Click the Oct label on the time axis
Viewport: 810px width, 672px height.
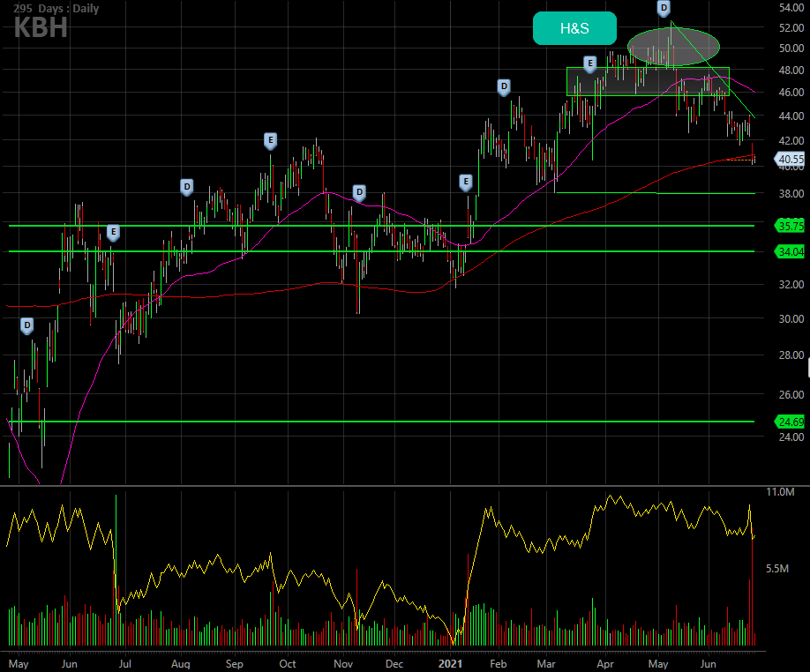click(288, 664)
